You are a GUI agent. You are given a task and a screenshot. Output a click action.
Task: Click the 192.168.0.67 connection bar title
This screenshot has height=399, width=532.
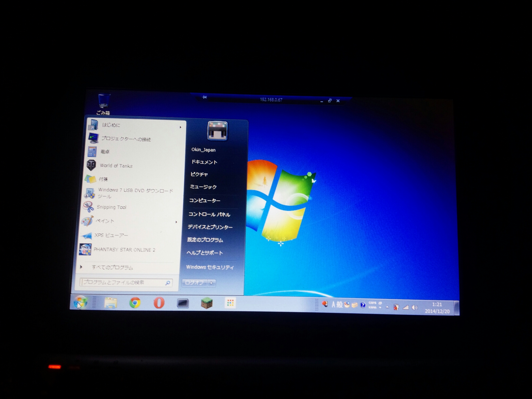click(x=271, y=99)
